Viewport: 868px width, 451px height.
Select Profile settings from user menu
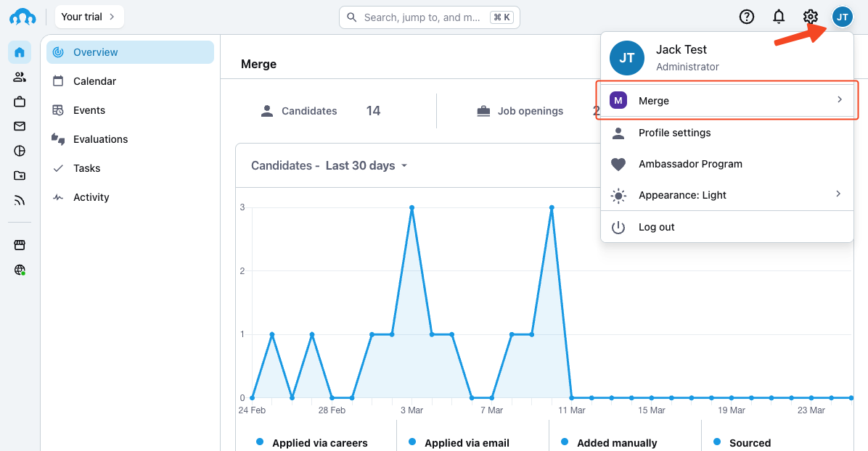point(674,133)
